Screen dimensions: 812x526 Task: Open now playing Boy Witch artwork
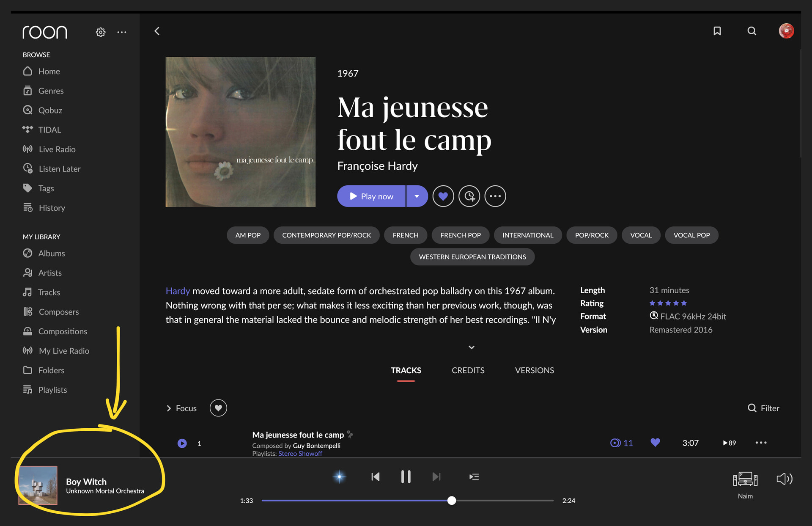pyautogui.click(x=38, y=485)
